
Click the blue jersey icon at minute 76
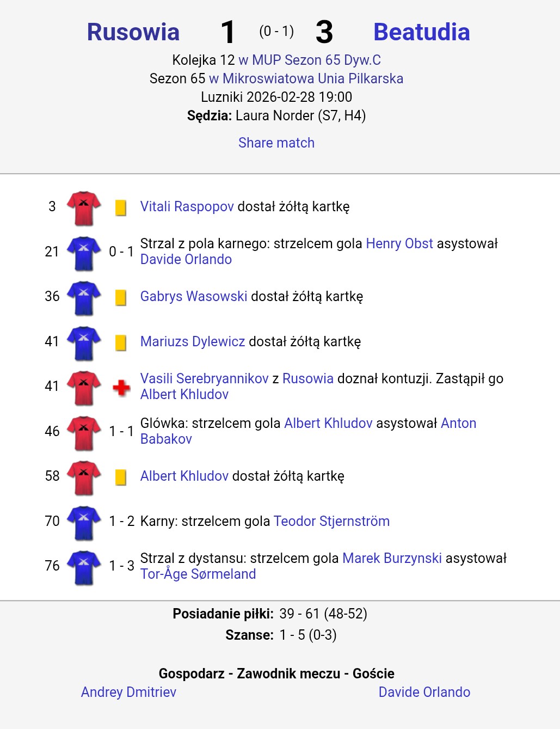click(84, 567)
